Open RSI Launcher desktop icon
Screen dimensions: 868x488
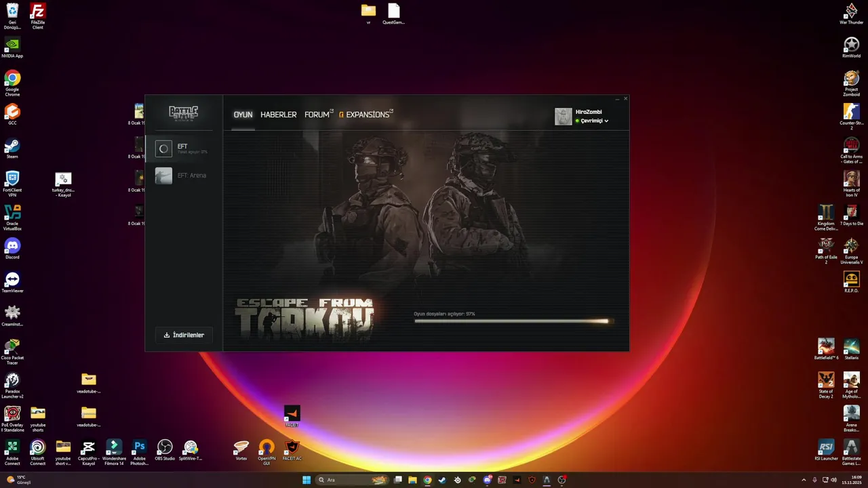[825, 451]
